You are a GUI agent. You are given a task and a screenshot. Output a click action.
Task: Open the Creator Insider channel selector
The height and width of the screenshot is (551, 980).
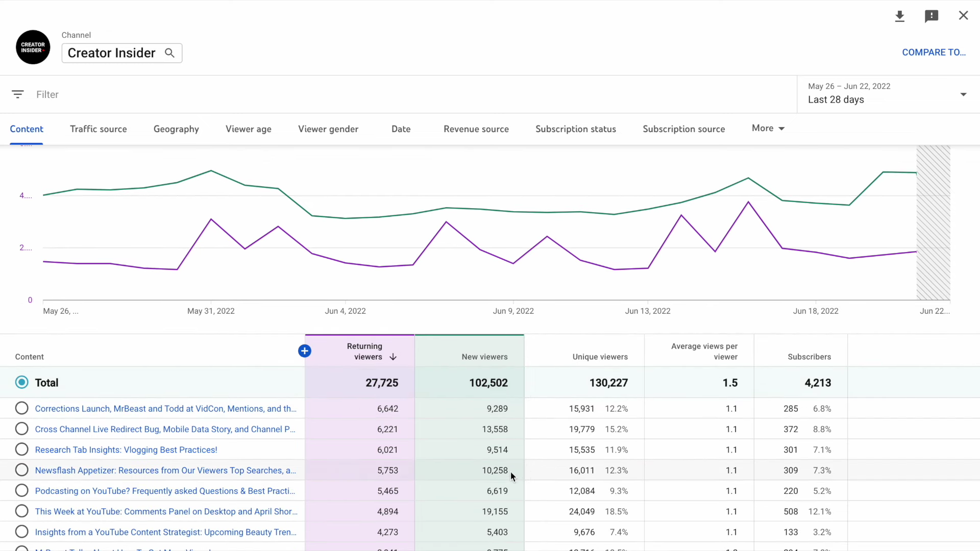coord(112,53)
